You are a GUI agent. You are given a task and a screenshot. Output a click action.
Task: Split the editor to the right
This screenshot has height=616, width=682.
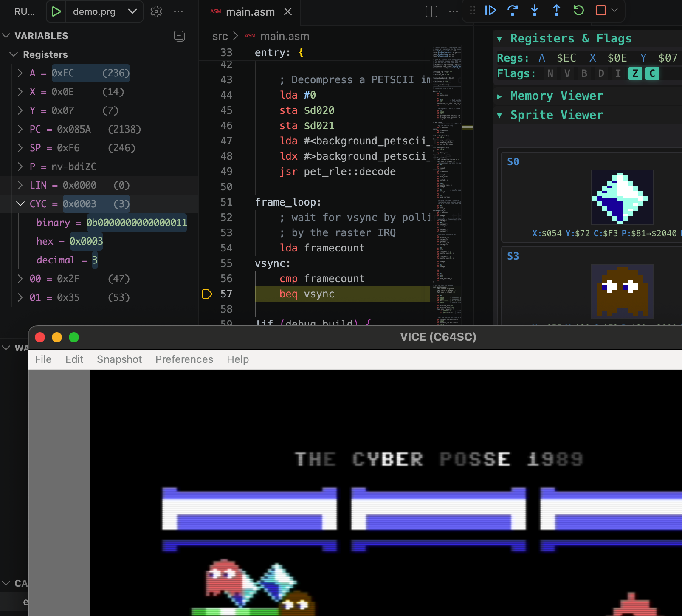(431, 11)
